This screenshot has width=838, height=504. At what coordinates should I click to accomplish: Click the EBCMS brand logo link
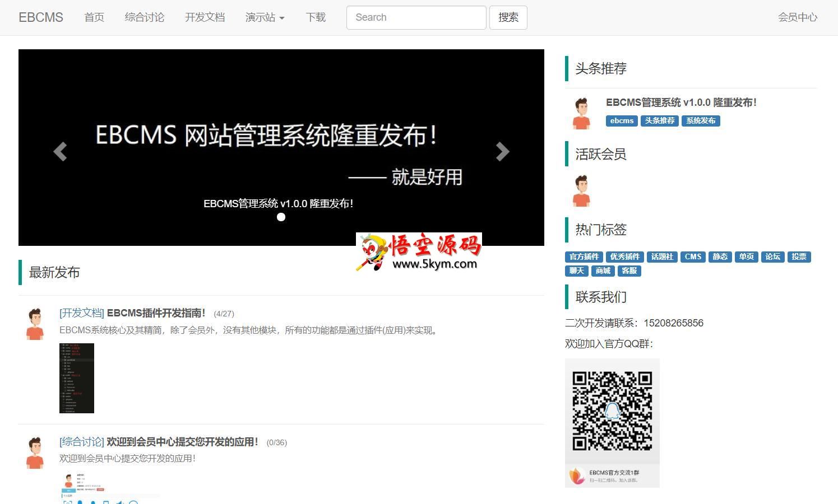(41, 17)
